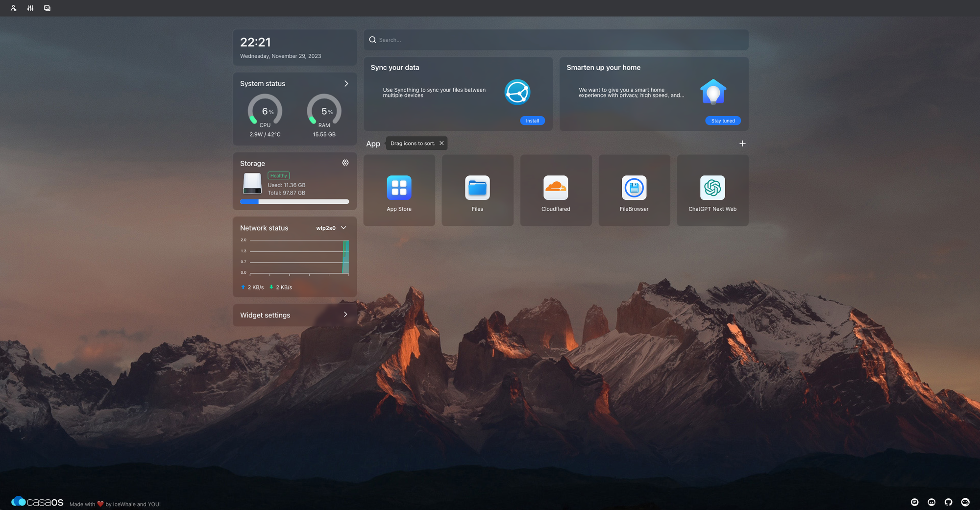Open the rightmost message bubble footer icon
The height and width of the screenshot is (510, 980).
point(965,502)
